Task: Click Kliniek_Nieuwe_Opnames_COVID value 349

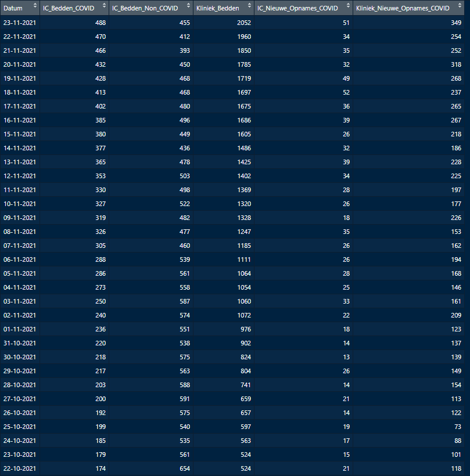Action: pos(456,23)
